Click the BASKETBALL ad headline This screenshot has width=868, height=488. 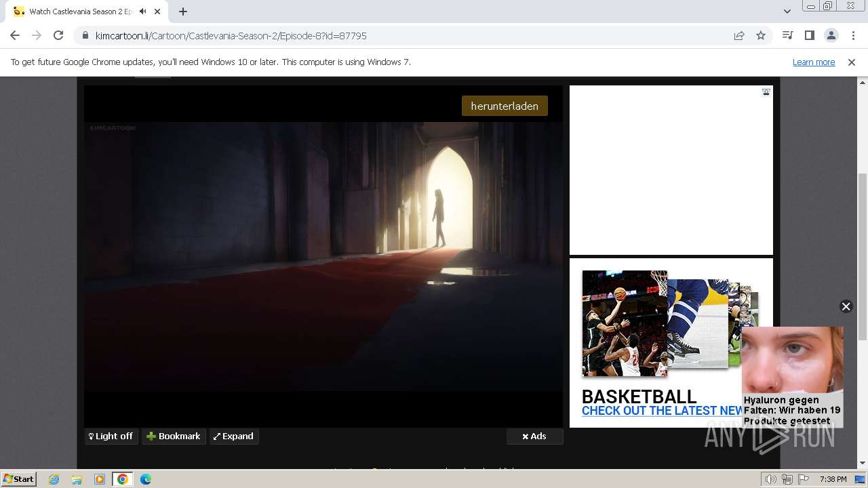click(639, 396)
